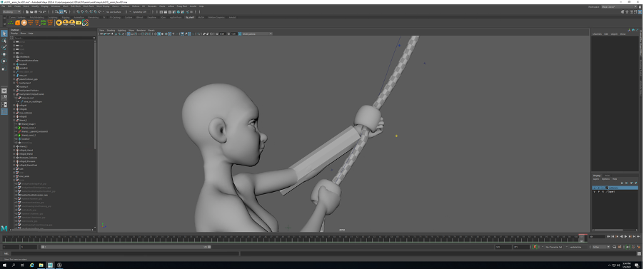Click the multicolored shelf icon
The height and width of the screenshot is (269, 644).
point(86,23)
